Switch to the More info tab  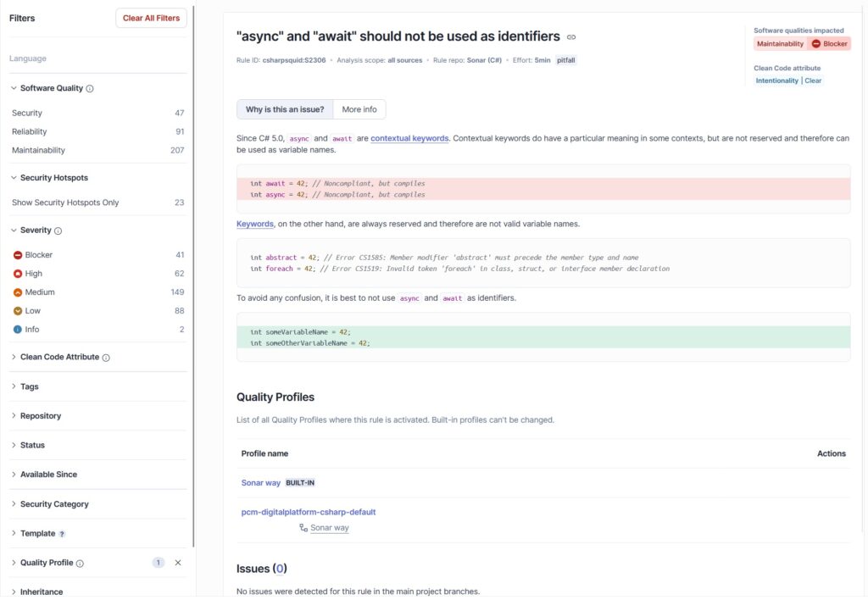pyautogui.click(x=359, y=108)
